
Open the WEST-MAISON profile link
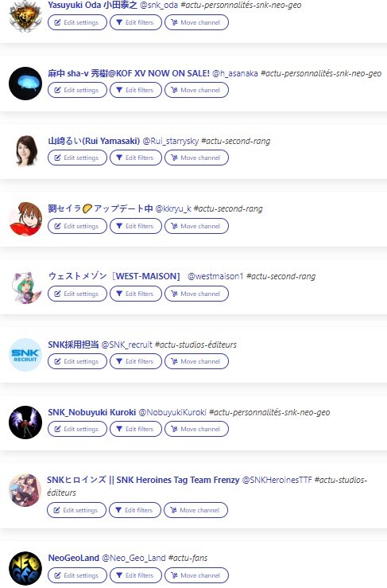point(114,276)
